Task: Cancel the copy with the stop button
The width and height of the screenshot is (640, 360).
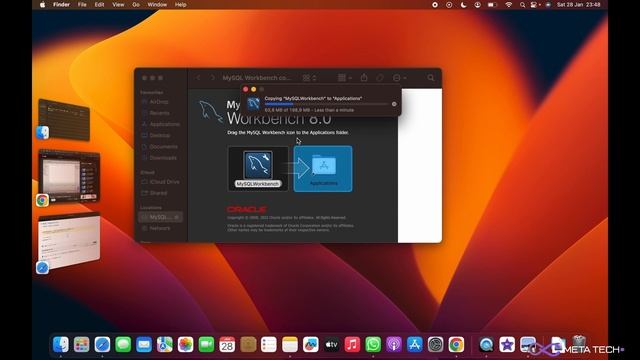Action: pyautogui.click(x=394, y=104)
